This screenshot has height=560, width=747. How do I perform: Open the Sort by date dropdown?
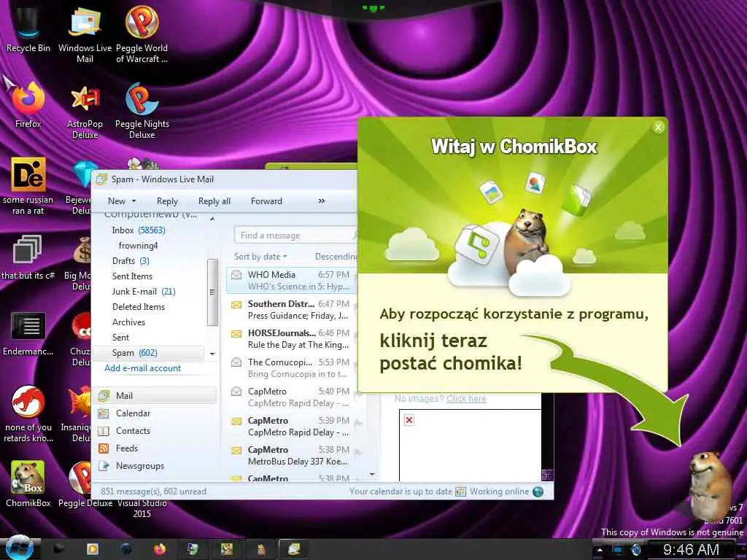click(x=260, y=257)
